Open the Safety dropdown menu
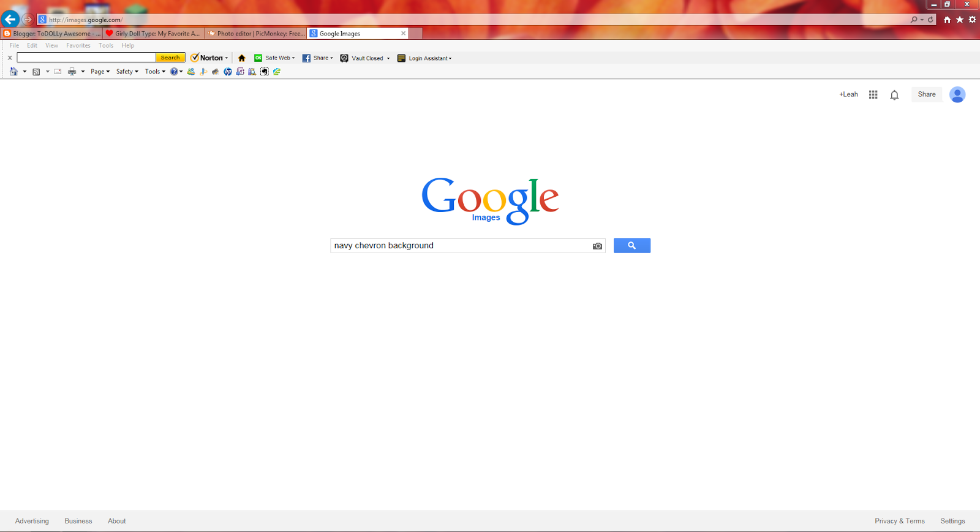Viewport: 980px width, 532px height. (x=127, y=72)
